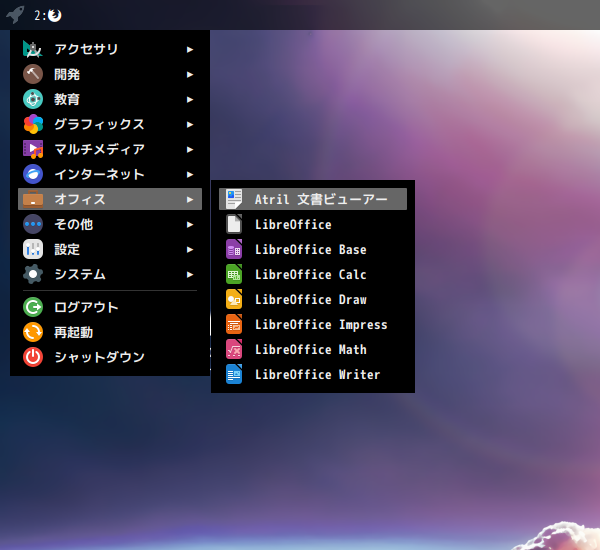Click the LibreOffice Math label

(311, 349)
